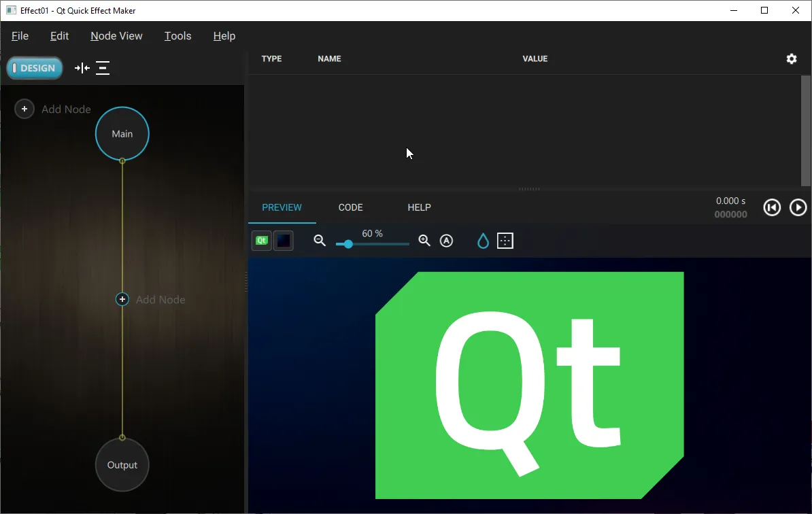
Task: Select the Main node in the editor
Action: point(122,133)
